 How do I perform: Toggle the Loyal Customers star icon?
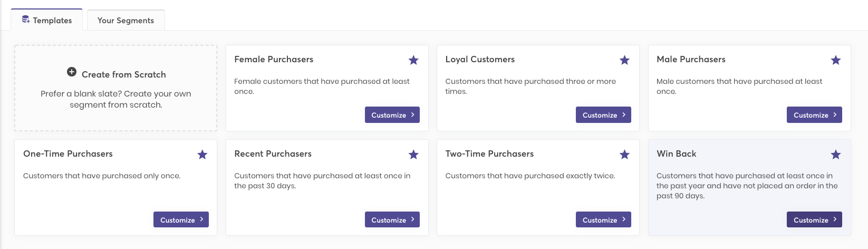(x=624, y=60)
